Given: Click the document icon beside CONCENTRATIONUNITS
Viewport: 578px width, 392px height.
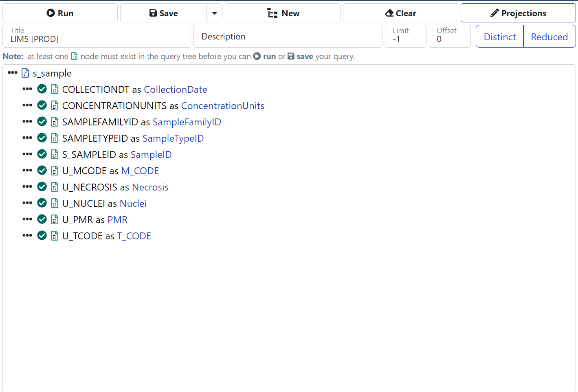Looking at the screenshot, I should click(x=55, y=106).
